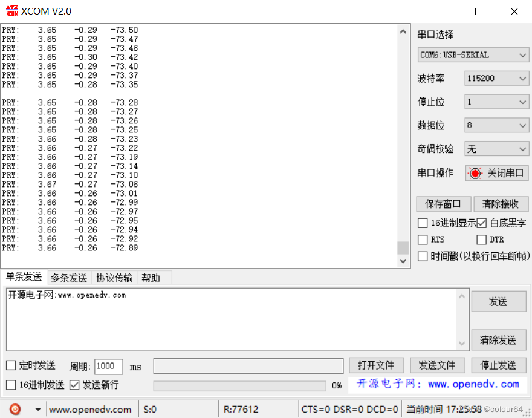
Task: Click the file path input field
Action: [248, 366]
